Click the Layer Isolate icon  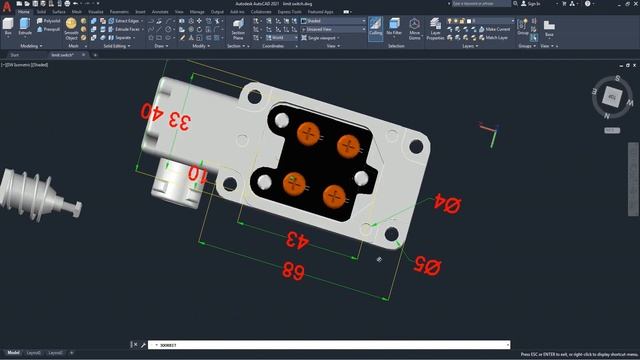[x=458, y=29]
